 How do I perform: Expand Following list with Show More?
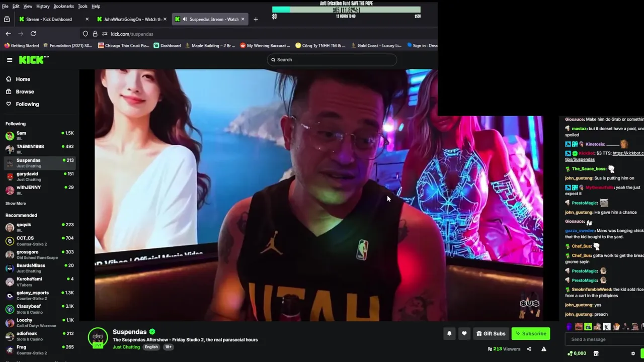coord(16,204)
